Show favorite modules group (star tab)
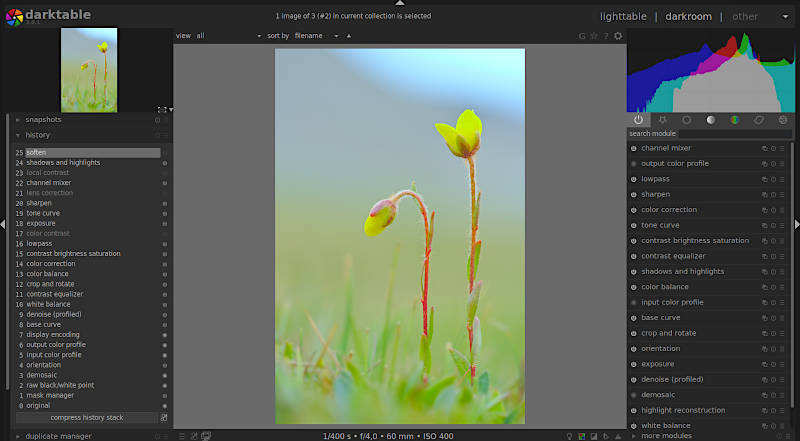 [662, 120]
